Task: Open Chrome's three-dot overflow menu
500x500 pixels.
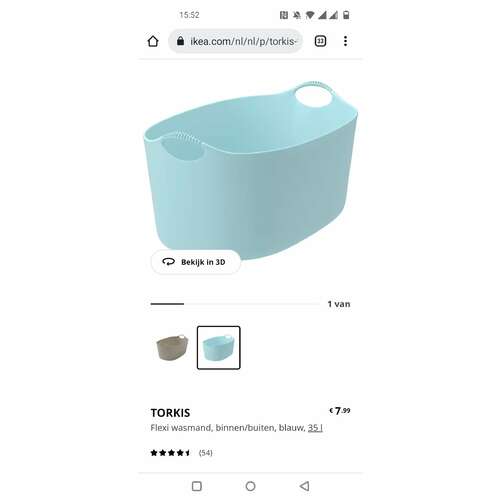Action: (345, 41)
